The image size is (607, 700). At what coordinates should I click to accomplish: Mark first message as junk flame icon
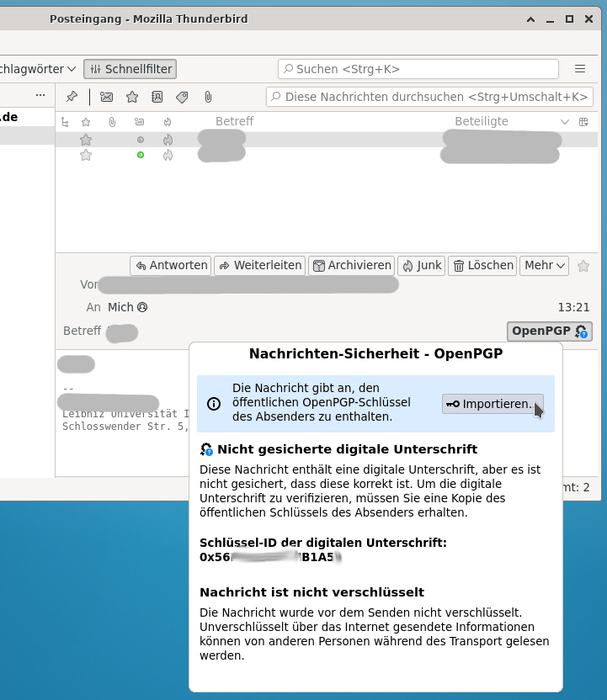[168, 140]
